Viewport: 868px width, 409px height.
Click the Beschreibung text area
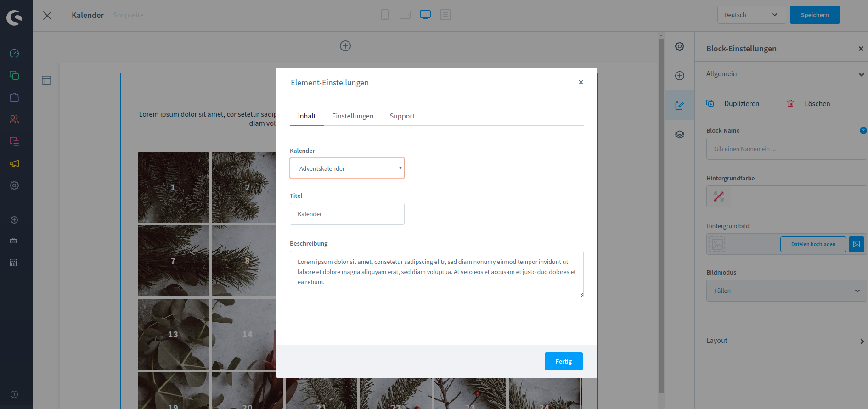[x=437, y=274]
